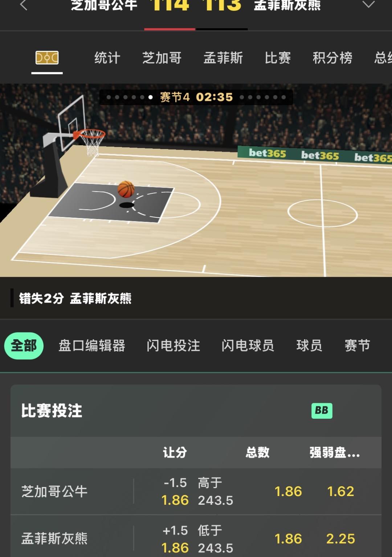Screen dimensions: 392x557
Task: Open 盘口编辑器 bet builder filter
Action: click(92, 346)
